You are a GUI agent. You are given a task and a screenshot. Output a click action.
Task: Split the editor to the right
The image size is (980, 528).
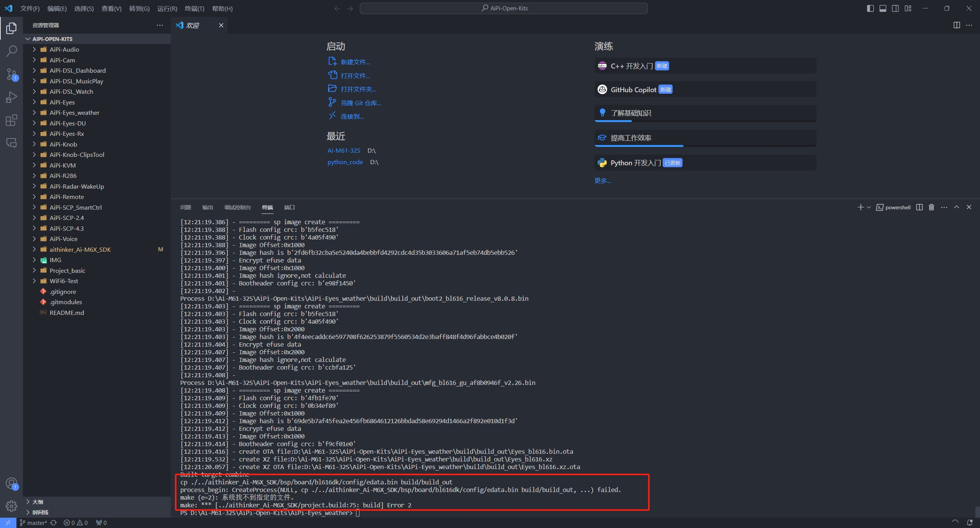(957, 25)
